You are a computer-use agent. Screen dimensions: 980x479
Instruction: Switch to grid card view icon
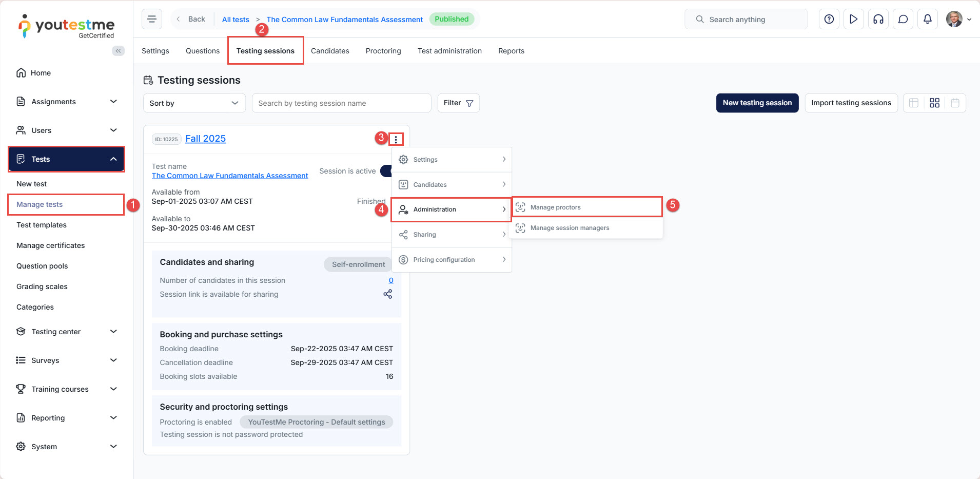pos(934,103)
